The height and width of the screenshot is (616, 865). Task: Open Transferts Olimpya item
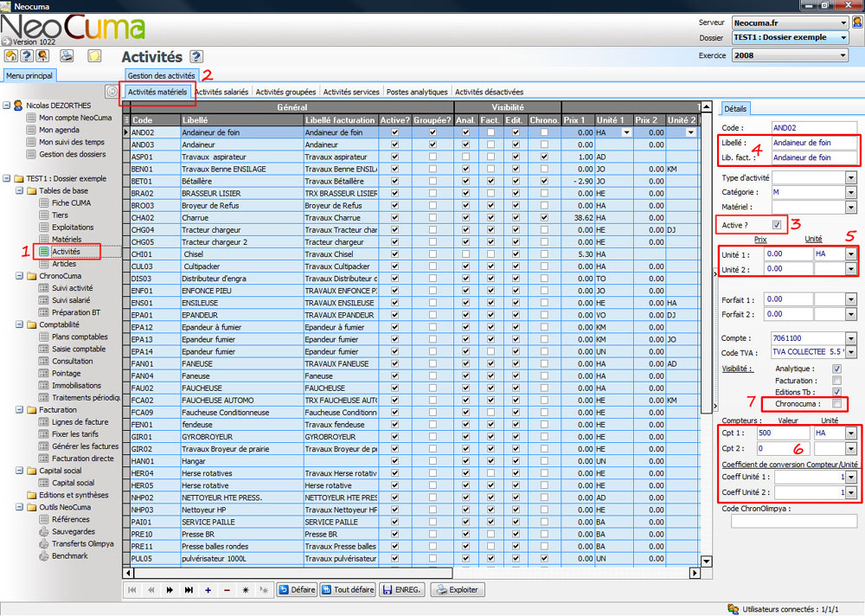[x=83, y=543]
